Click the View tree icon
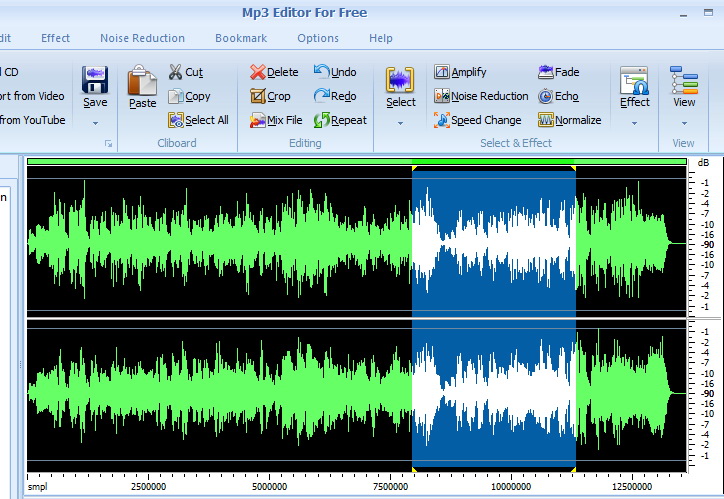The height and width of the screenshot is (499, 724). 684,80
